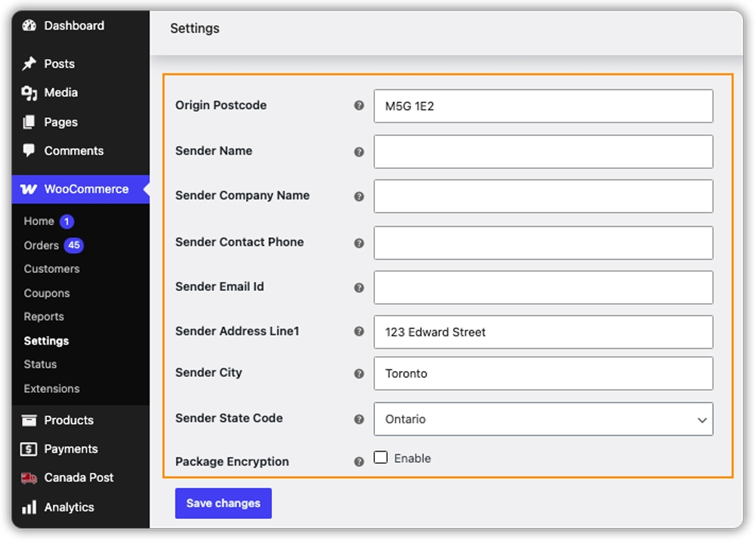Show help tooltip for Sender State Code
The image size is (756, 541).
pos(358,419)
